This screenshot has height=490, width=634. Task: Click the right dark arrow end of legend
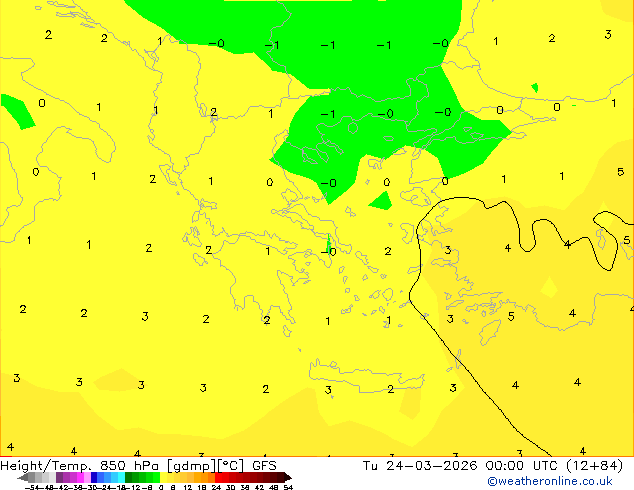[x=288, y=478]
